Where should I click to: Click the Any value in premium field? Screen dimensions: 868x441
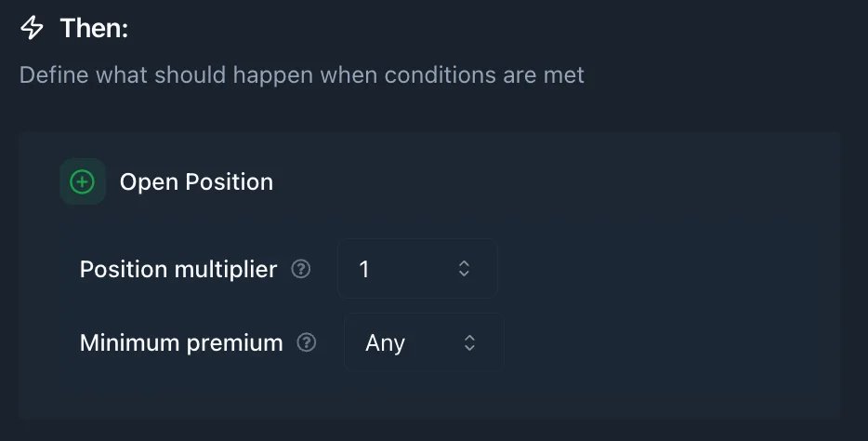[x=385, y=343]
